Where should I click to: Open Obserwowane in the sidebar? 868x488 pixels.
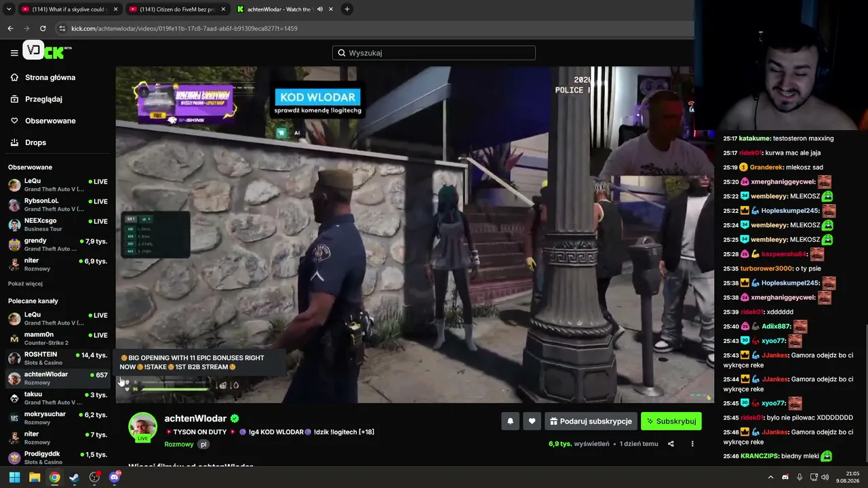pyautogui.click(x=50, y=121)
